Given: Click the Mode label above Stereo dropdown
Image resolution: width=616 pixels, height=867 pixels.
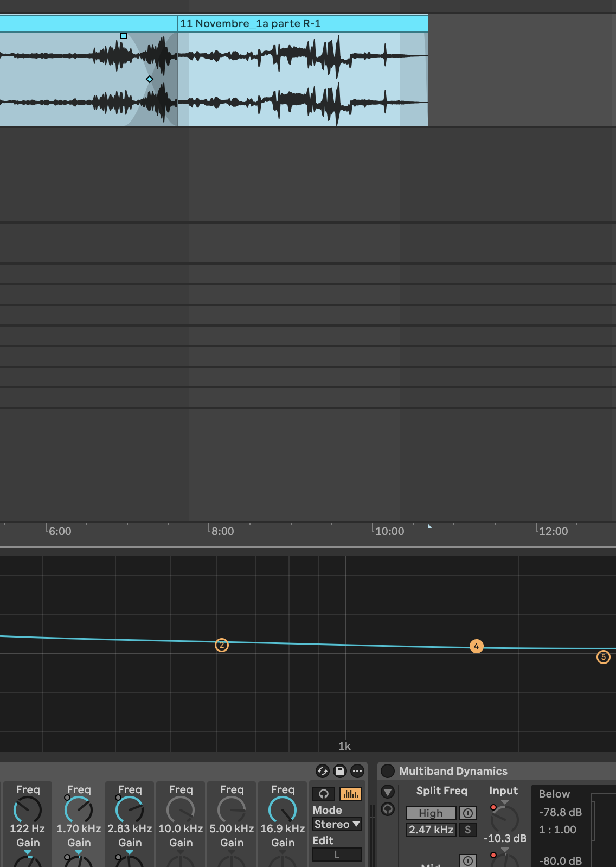Looking at the screenshot, I should coord(327,810).
